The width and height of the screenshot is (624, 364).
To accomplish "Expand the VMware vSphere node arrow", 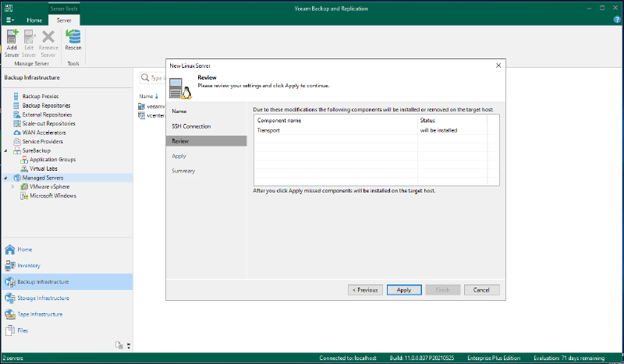I will pos(12,186).
